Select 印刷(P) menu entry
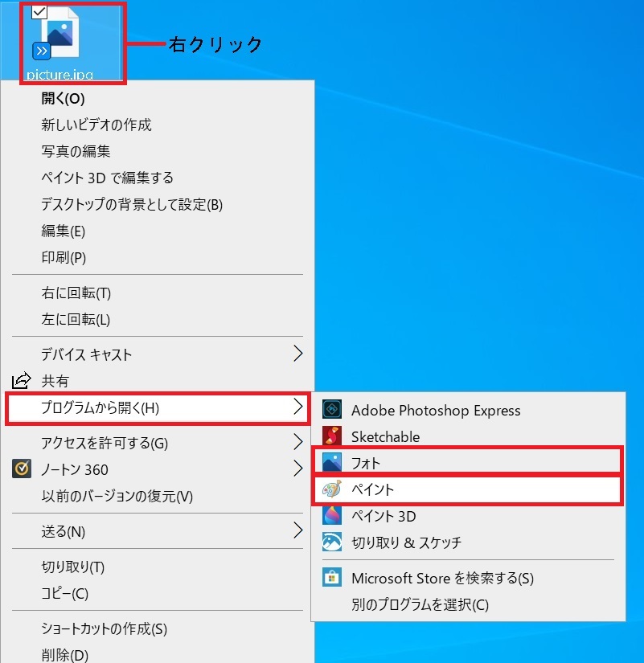This screenshot has height=663, width=644. (64, 257)
